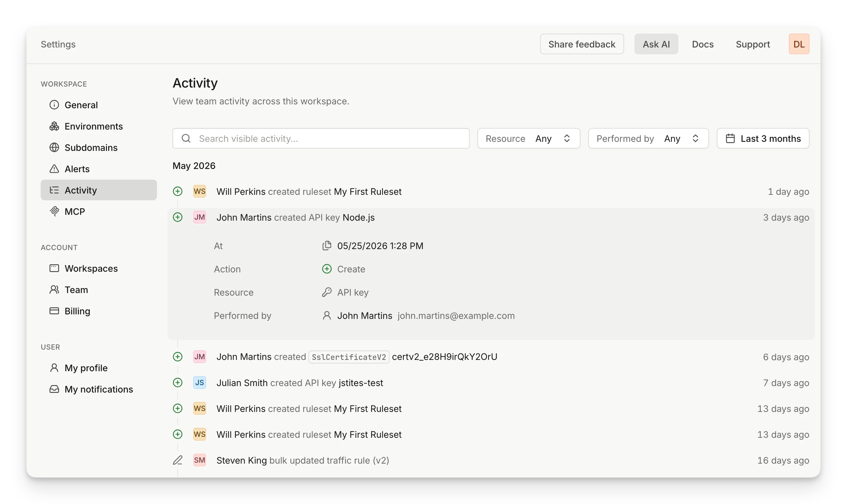
Task: Click the Environments cubes icon
Action: click(54, 126)
